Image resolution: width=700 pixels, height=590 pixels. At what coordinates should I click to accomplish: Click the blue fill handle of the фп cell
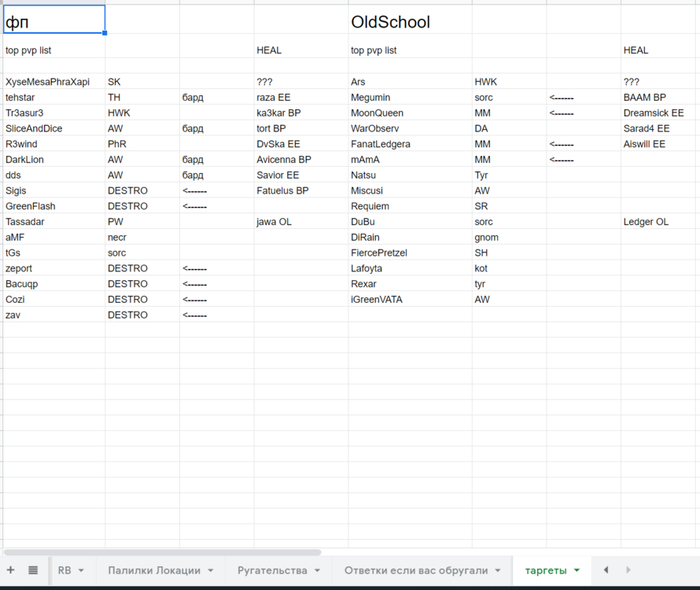[x=105, y=33]
